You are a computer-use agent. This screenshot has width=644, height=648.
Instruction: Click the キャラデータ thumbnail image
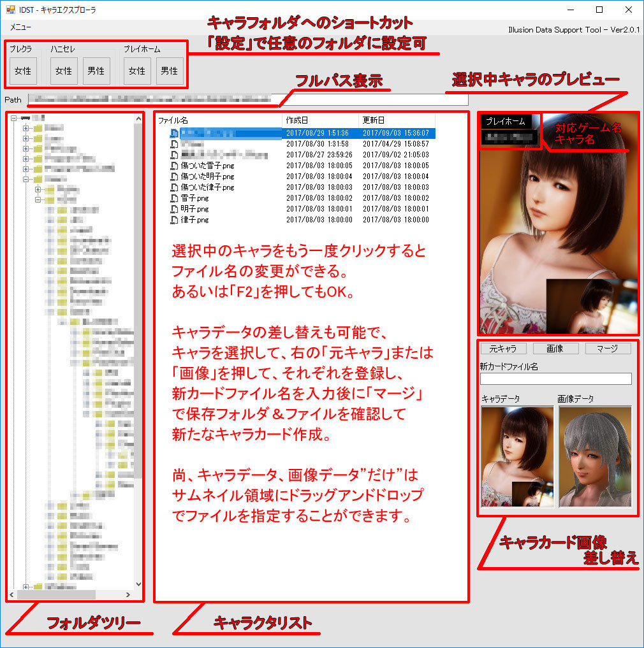pos(517,456)
